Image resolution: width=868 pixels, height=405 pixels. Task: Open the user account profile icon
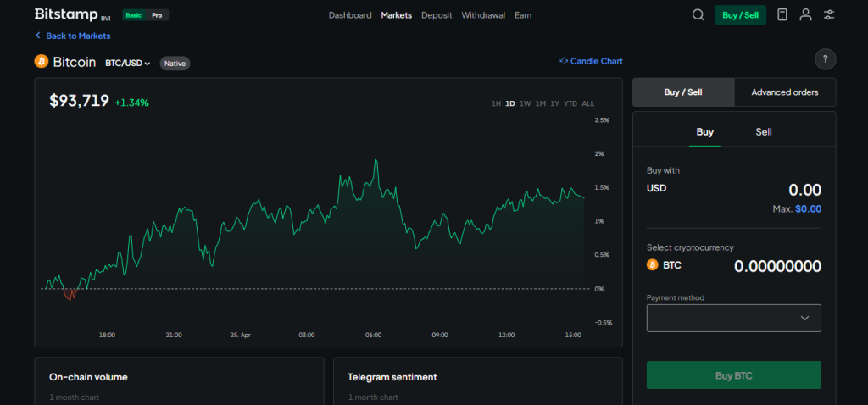point(805,15)
